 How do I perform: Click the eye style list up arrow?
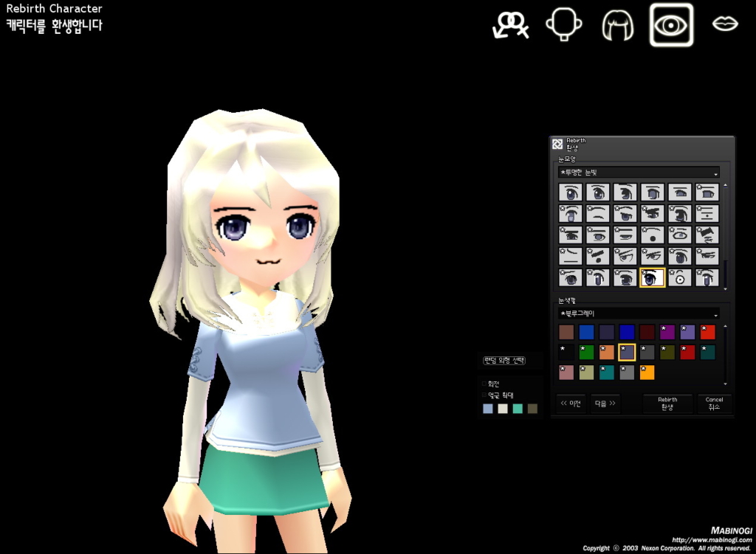tap(725, 185)
